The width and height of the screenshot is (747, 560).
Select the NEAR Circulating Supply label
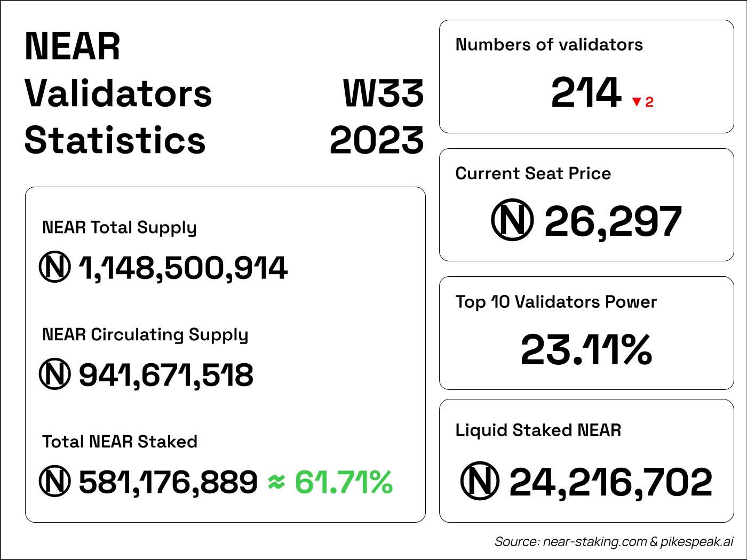[145, 335]
